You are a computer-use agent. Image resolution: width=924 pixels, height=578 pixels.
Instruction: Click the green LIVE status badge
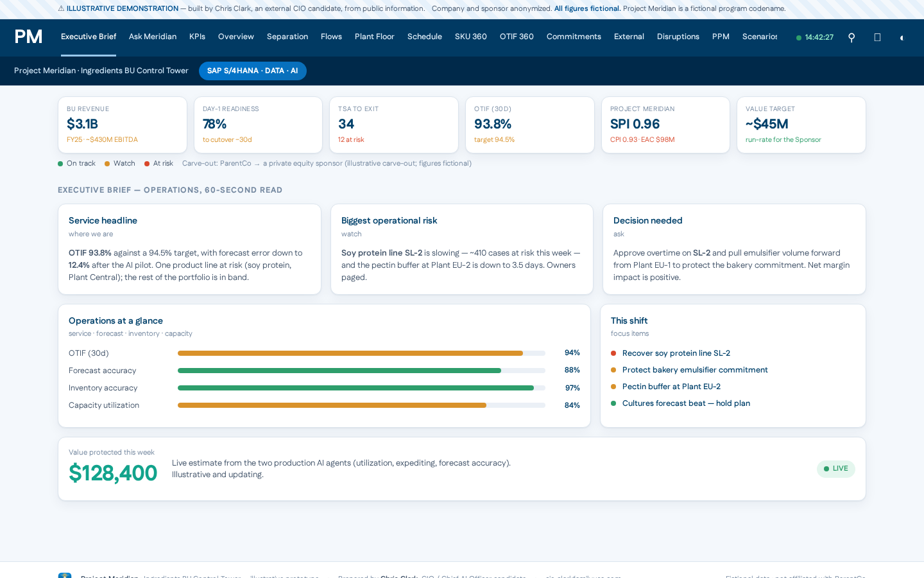835,469
